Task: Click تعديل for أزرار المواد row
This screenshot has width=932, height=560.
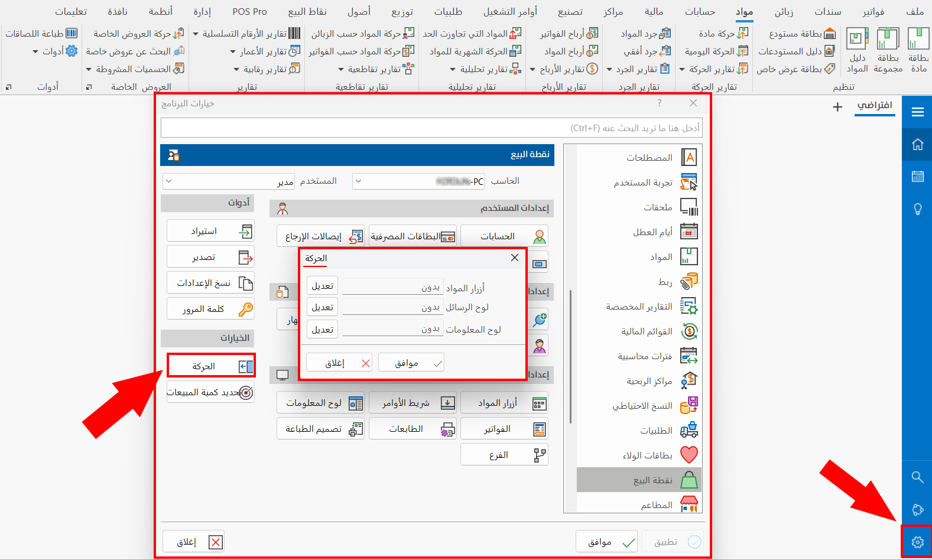Action: point(322,286)
